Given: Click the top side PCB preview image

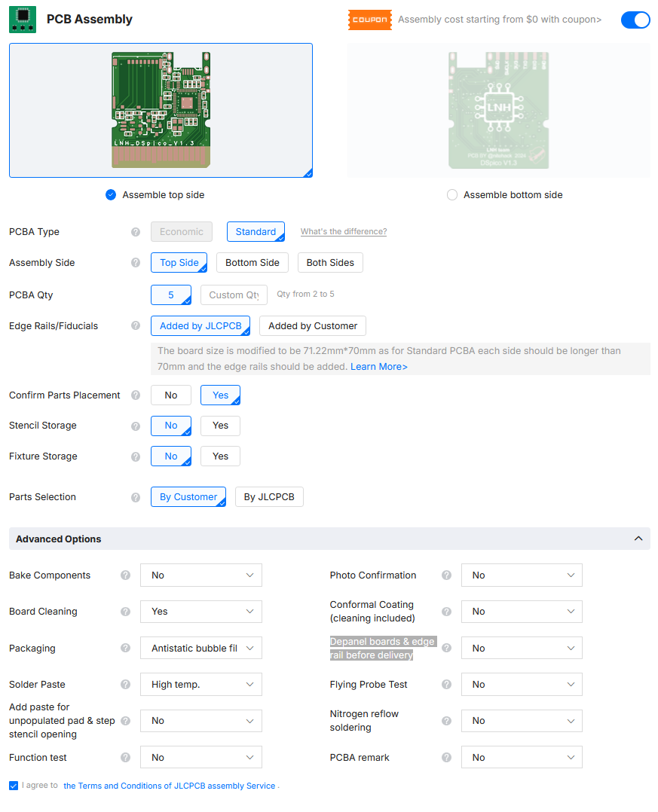Looking at the screenshot, I should 161,110.
